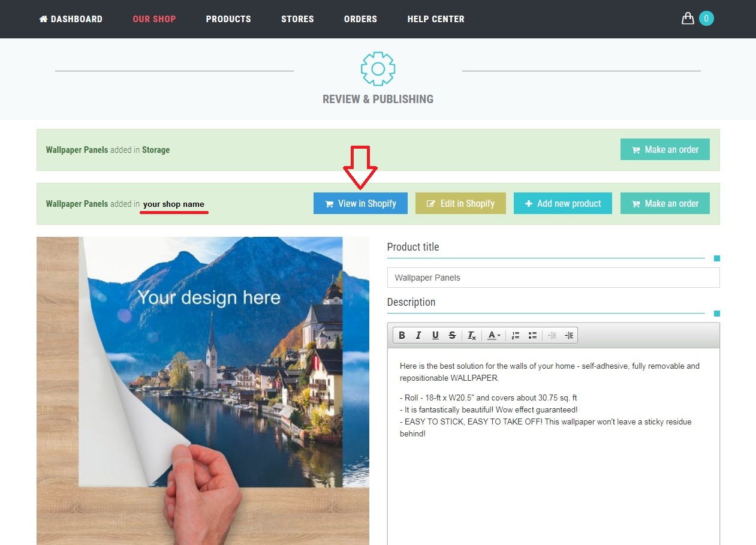Click the Review & Publishing gear icon
The image size is (756, 545).
[x=378, y=69]
